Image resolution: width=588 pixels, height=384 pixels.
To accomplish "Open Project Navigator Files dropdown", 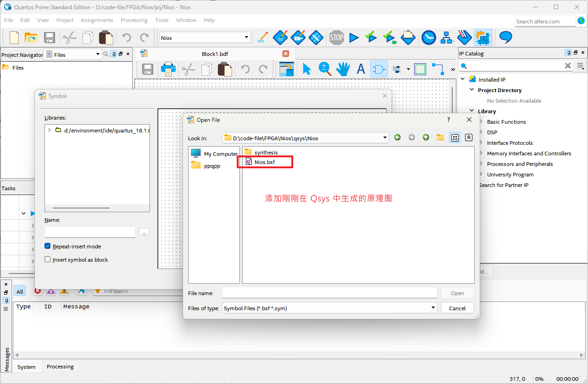I will [98, 55].
